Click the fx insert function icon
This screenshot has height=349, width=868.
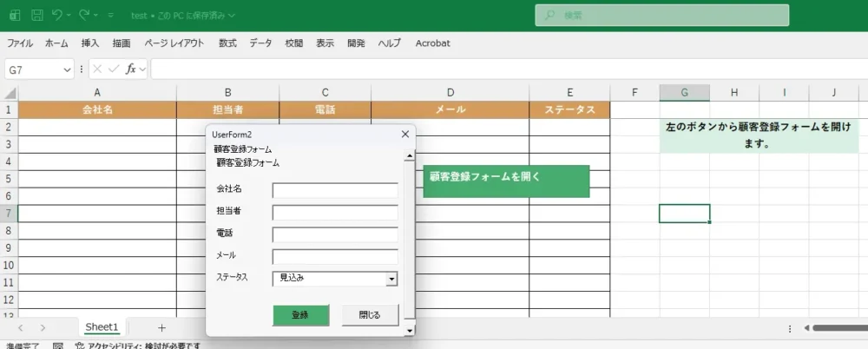(131, 69)
